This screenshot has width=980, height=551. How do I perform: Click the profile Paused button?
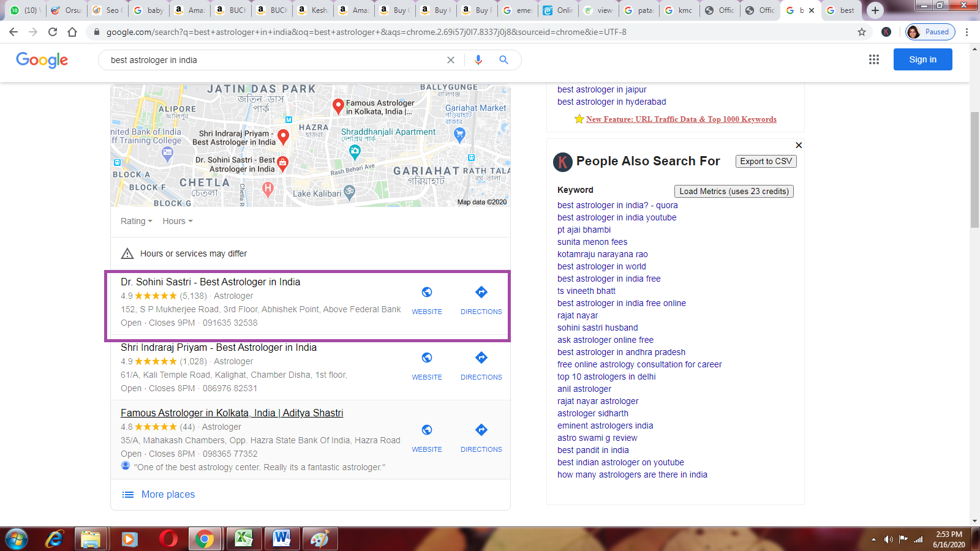(x=930, y=32)
